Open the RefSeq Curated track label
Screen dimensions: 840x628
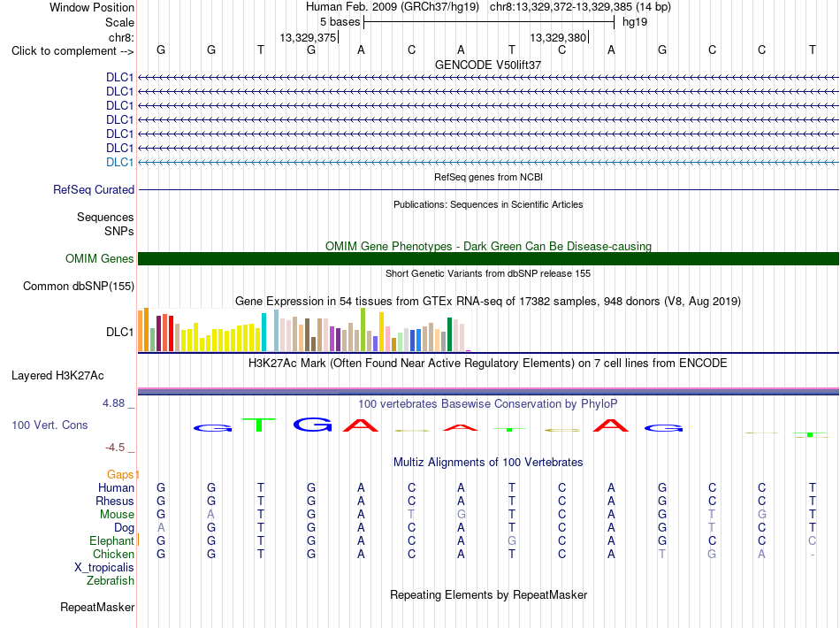pos(94,189)
